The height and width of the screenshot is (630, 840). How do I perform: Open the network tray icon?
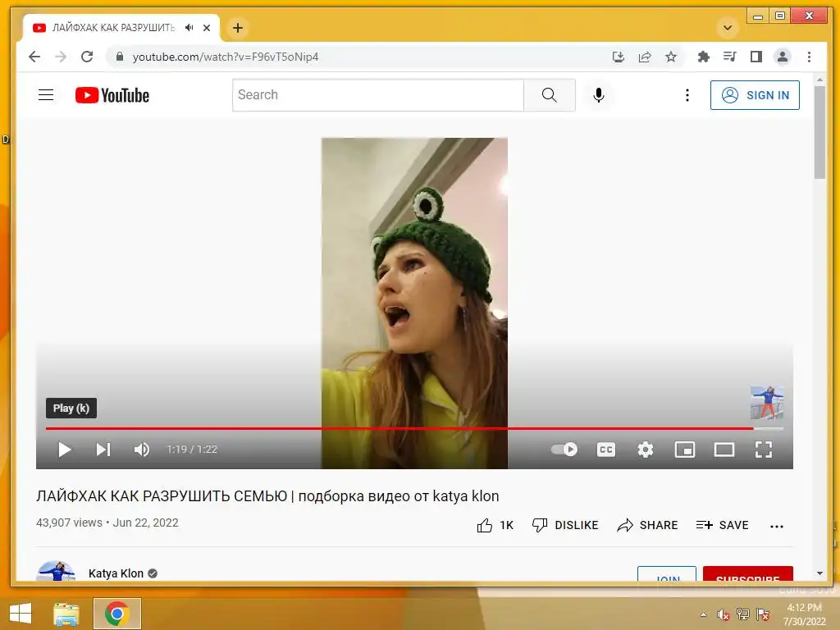pos(742,614)
